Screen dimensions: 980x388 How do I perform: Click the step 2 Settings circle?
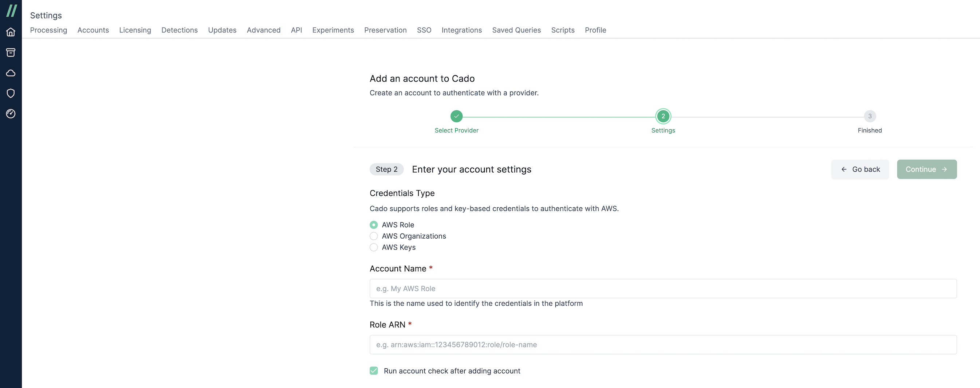click(663, 116)
